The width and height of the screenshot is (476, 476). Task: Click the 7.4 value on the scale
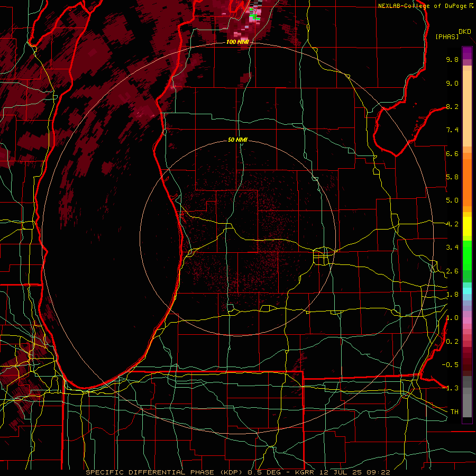(452, 130)
